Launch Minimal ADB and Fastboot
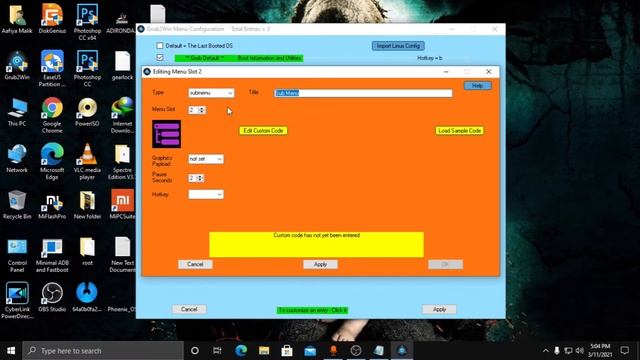The width and height of the screenshot is (640, 360). [x=52, y=255]
